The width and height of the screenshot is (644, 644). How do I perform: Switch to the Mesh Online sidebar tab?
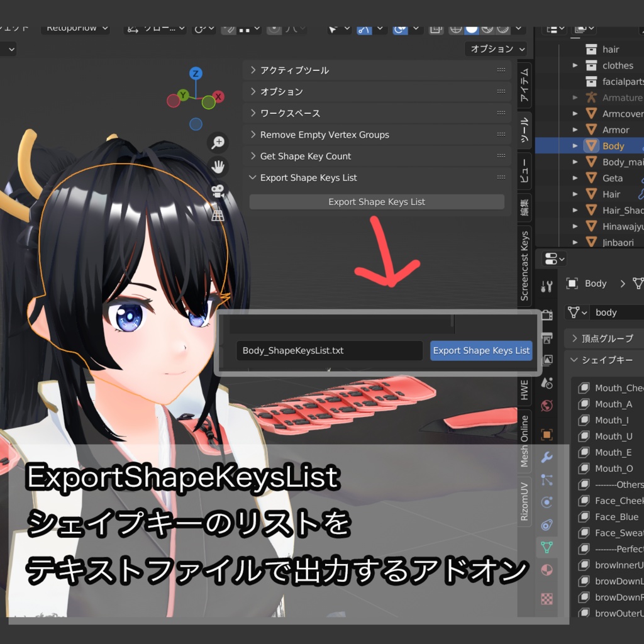point(525,441)
